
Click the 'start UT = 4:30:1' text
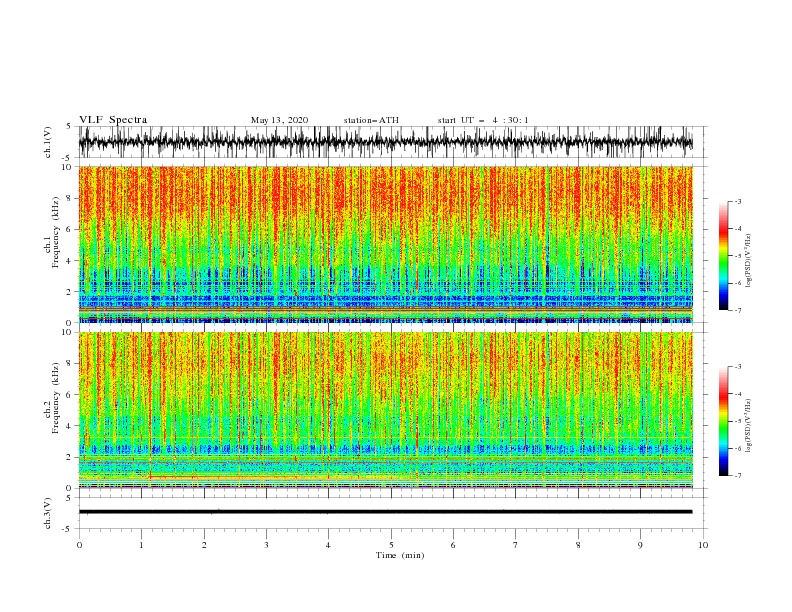point(483,120)
